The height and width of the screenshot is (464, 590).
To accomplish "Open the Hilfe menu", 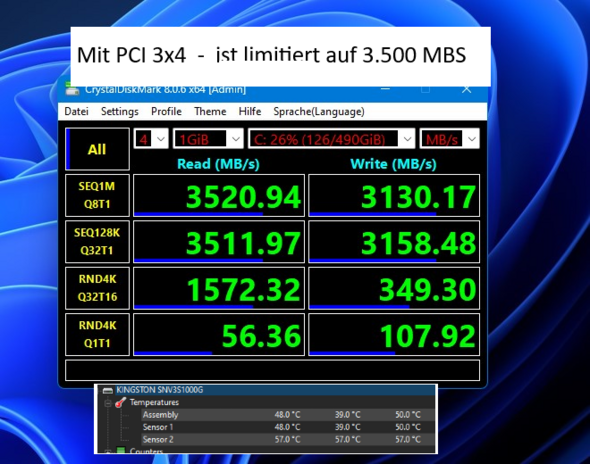I will pos(250,111).
